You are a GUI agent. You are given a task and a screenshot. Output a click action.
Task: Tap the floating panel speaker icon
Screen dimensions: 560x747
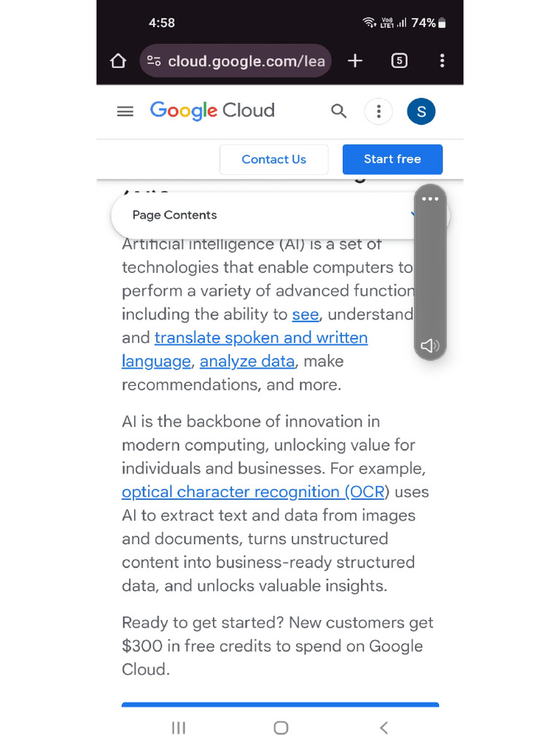pyautogui.click(x=430, y=345)
